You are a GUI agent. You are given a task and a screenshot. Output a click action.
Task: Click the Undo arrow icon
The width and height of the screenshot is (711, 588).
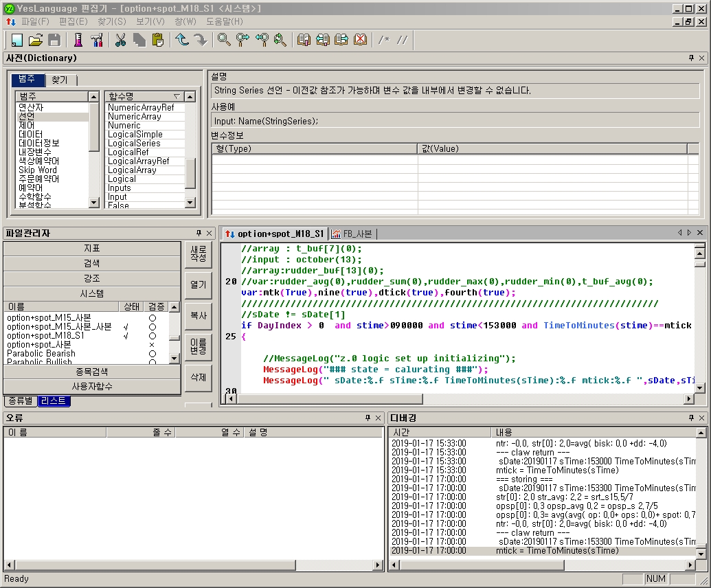(x=182, y=40)
